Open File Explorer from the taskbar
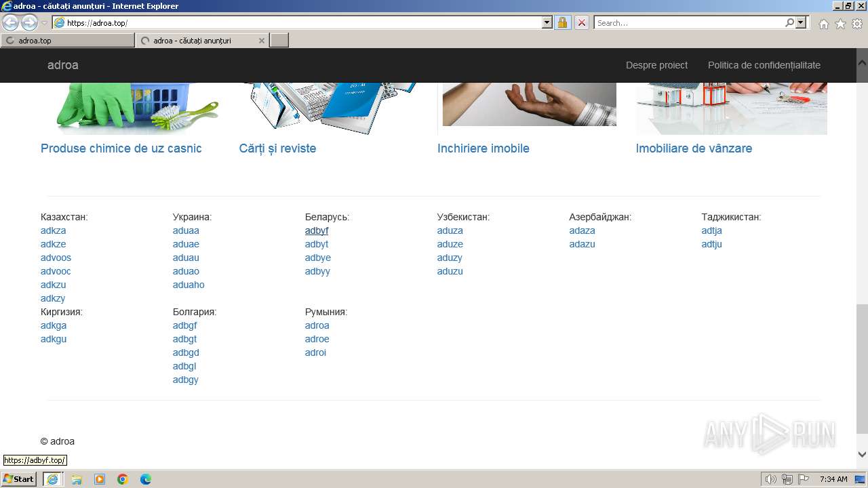 click(x=77, y=479)
